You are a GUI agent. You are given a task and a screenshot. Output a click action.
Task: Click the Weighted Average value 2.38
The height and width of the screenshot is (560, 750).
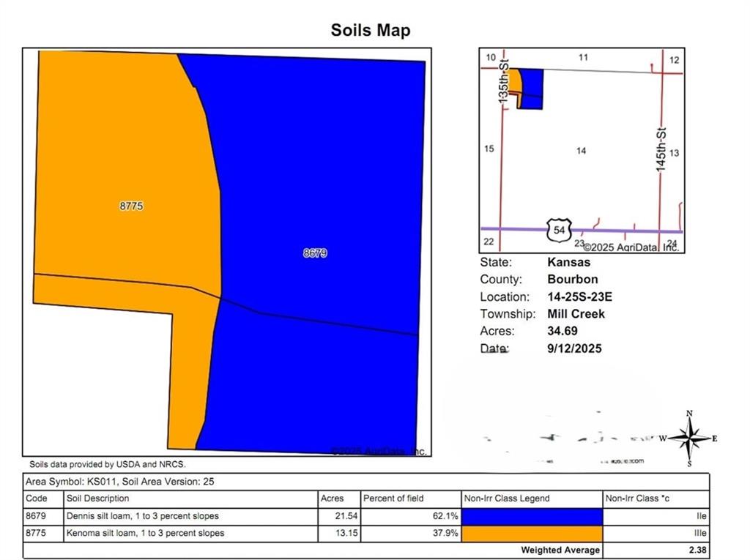point(697,550)
